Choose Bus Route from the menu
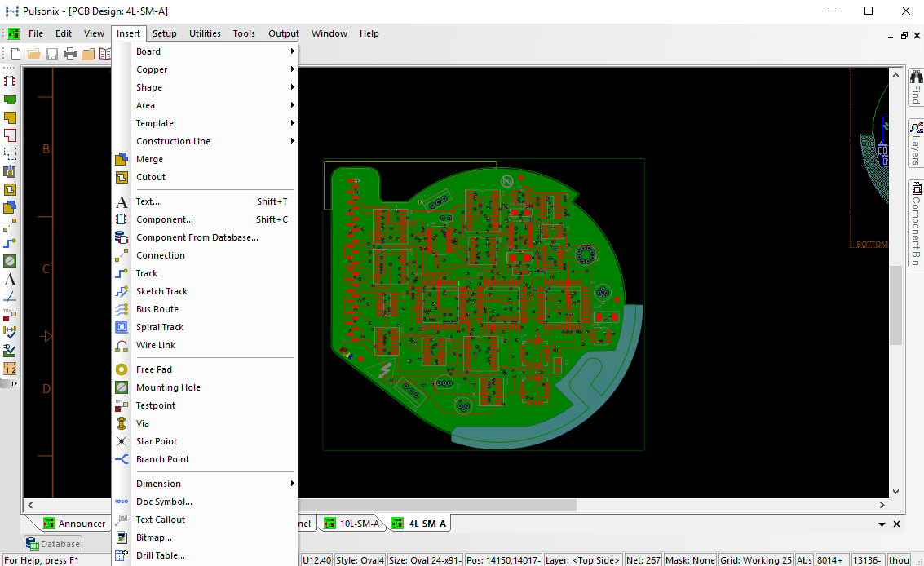Viewport: 924px width, 566px height. 205,310
